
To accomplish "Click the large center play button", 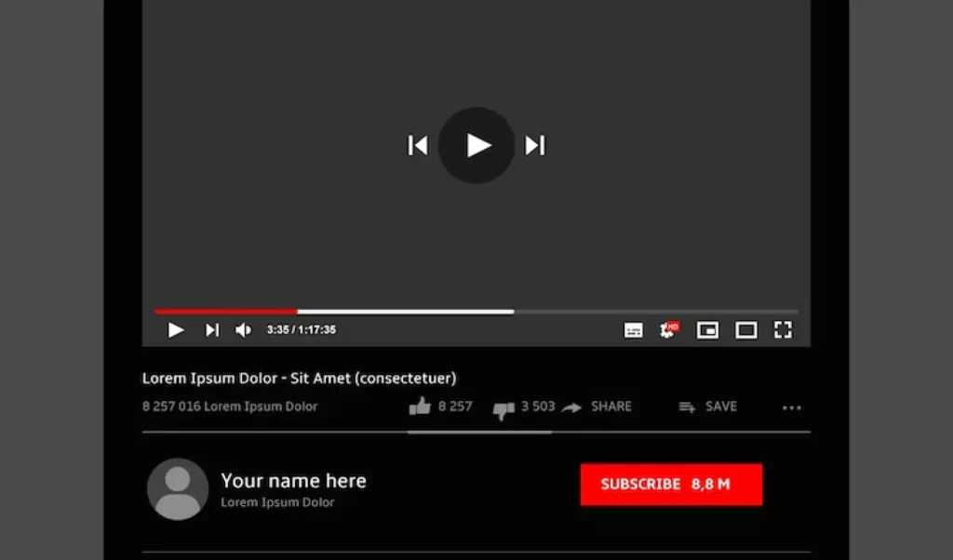I will 476,145.
